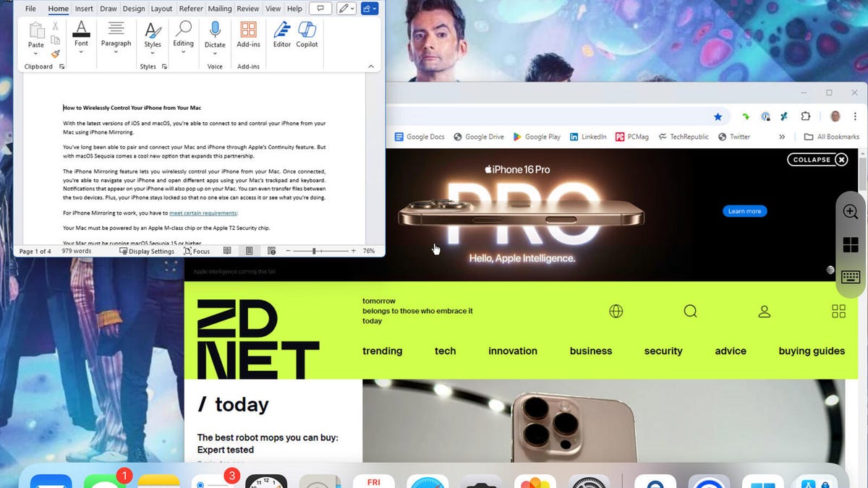Click the Chrome browser star bookmark icon
Image resolution: width=868 pixels, height=488 pixels.
[718, 116]
